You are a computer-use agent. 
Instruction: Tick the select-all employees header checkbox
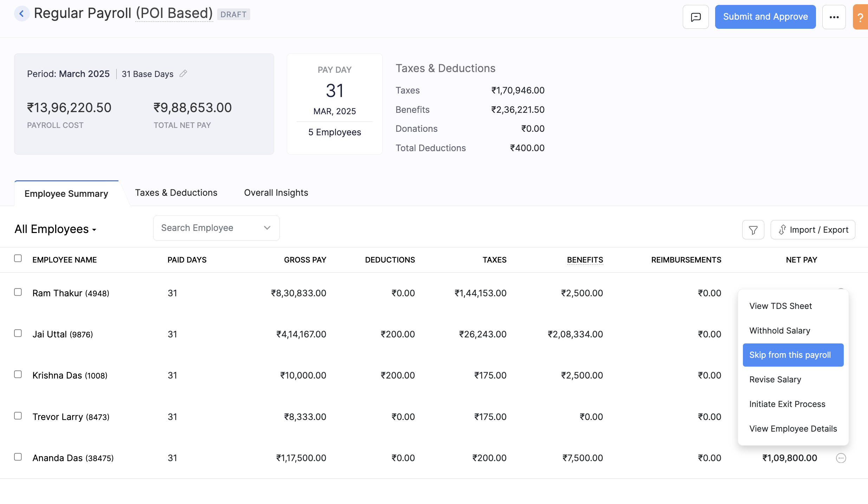pos(18,258)
